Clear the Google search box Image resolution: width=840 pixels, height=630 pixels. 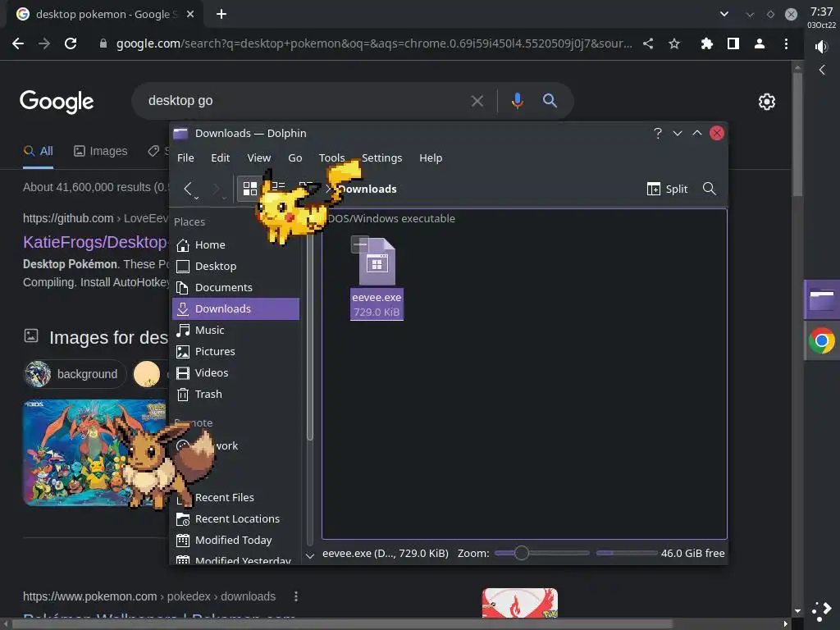point(477,101)
